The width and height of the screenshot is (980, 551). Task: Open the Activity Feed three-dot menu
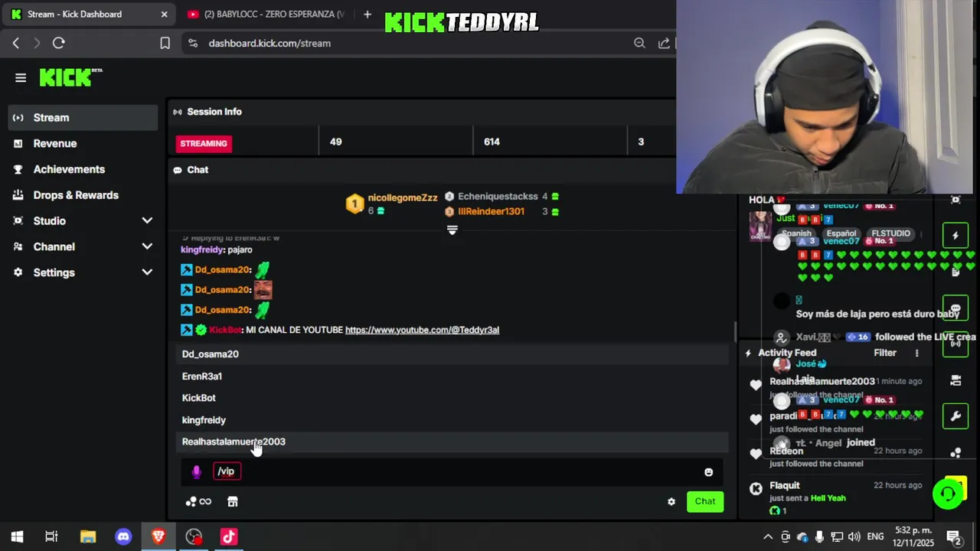click(916, 353)
